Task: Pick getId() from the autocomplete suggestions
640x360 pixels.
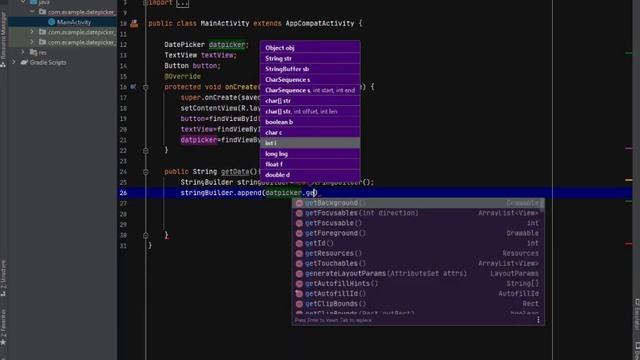Action: 416,243
